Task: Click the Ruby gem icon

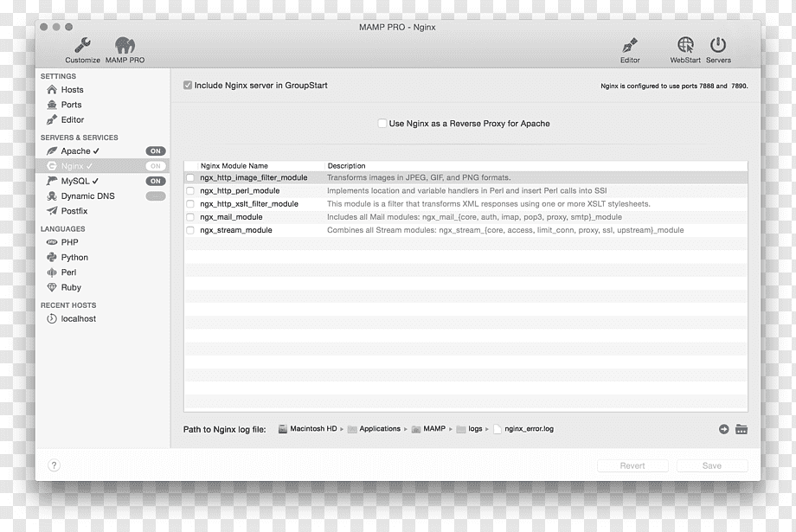Action: 52,287
